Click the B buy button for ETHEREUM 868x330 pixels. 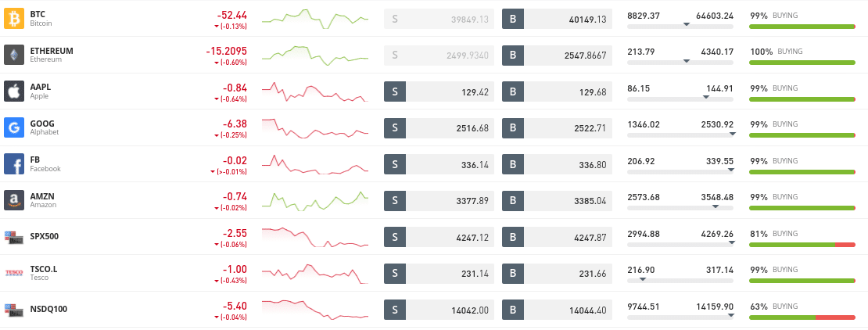pyautogui.click(x=513, y=56)
